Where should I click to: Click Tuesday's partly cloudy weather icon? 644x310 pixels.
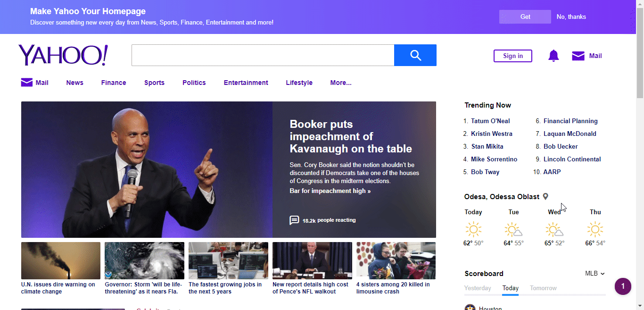click(x=513, y=230)
